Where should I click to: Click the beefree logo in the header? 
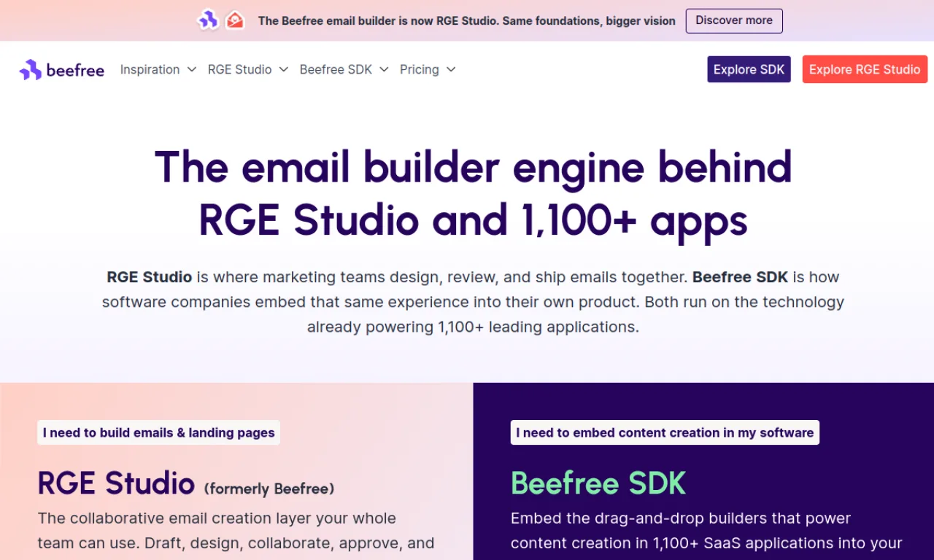62,70
